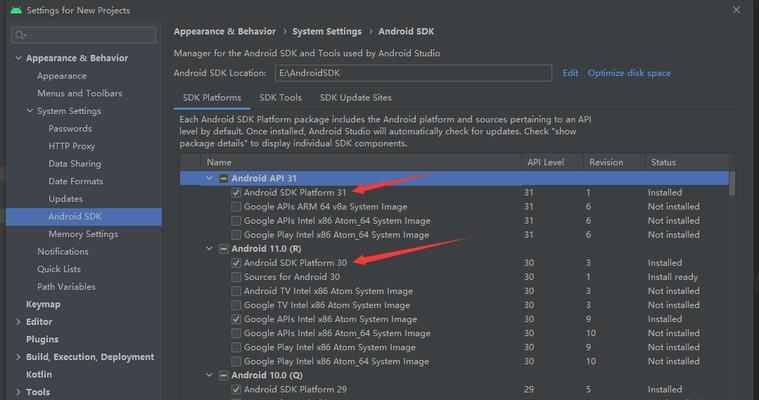Open Notifications settings

point(63,251)
